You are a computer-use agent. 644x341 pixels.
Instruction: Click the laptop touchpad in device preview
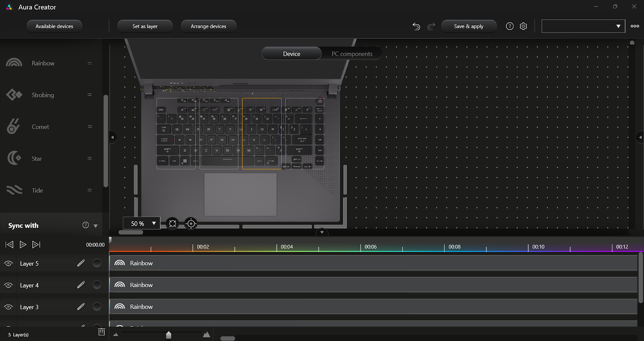pos(240,195)
